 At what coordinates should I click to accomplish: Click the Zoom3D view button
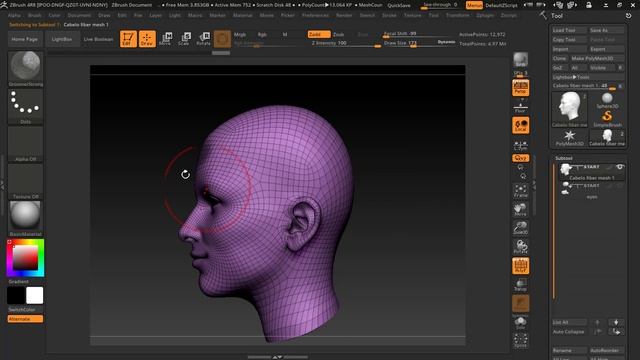click(520, 228)
